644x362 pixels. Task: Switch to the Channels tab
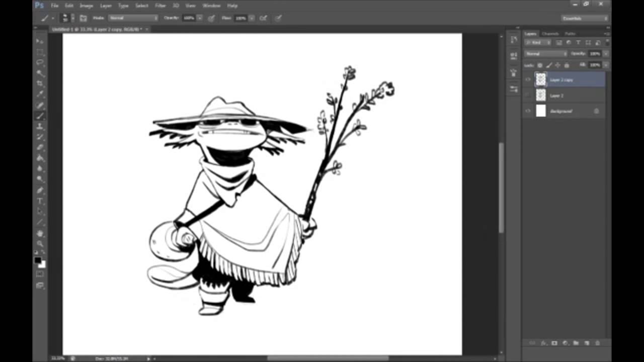pos(550,34)
